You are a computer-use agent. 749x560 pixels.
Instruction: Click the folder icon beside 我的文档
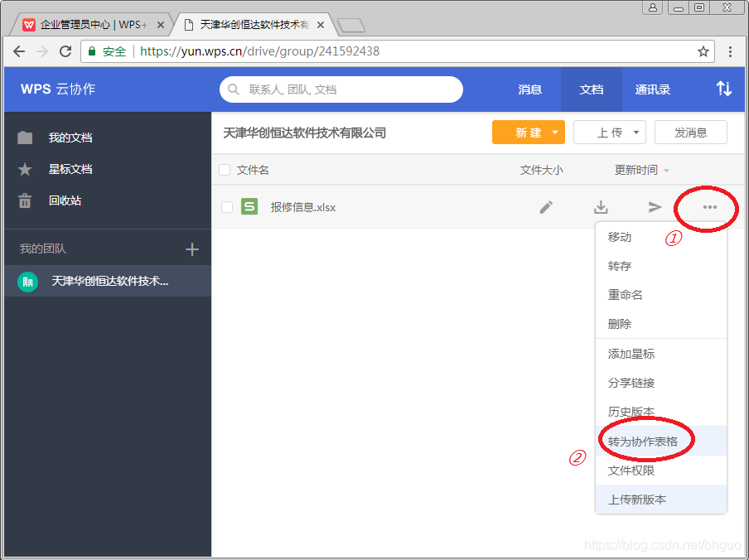25,138
